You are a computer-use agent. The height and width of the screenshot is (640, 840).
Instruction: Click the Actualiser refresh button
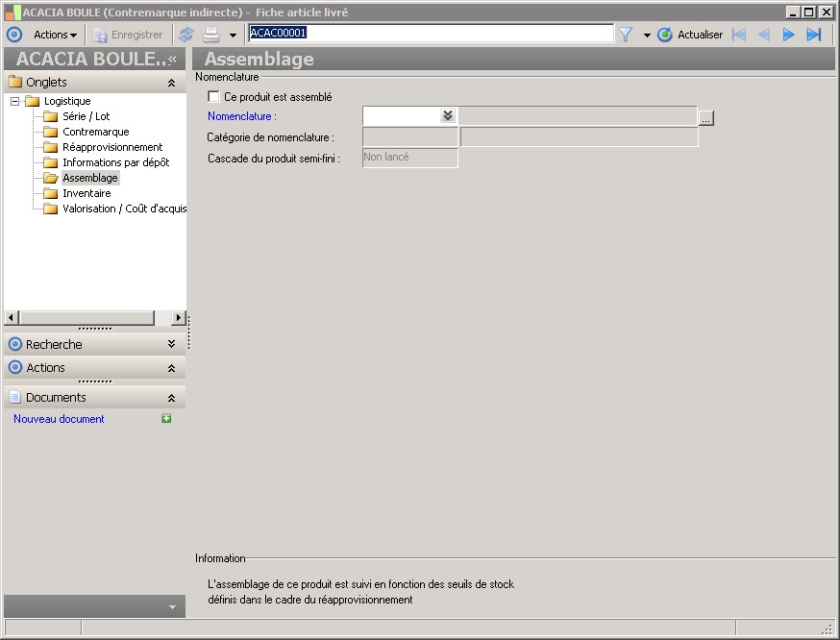690,35
